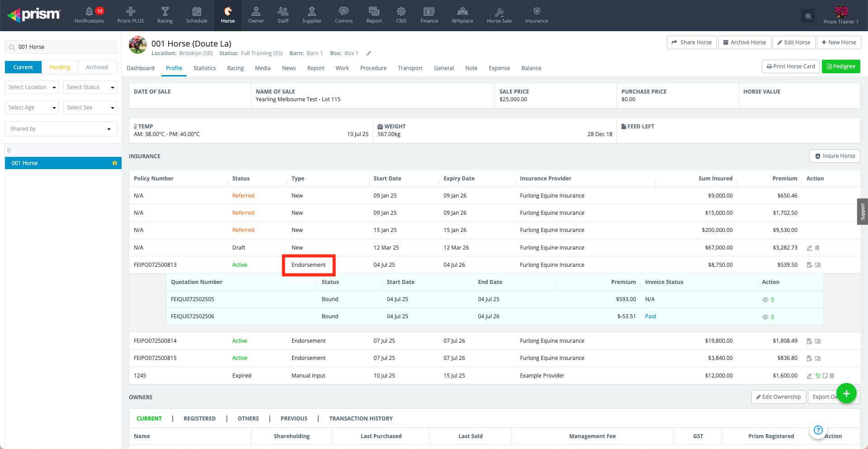The height and width of the screenshot is (449, 868).
Task: Switch to the Statistics tab
Action: point(204,68)
